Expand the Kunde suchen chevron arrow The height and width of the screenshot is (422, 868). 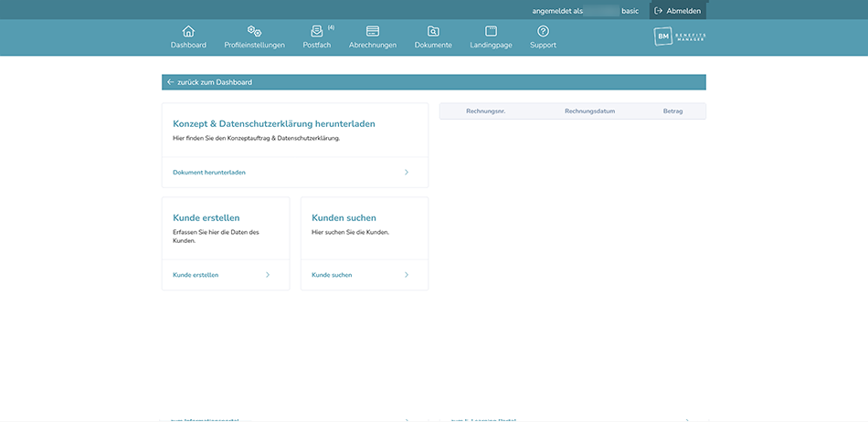coord(407,274)
